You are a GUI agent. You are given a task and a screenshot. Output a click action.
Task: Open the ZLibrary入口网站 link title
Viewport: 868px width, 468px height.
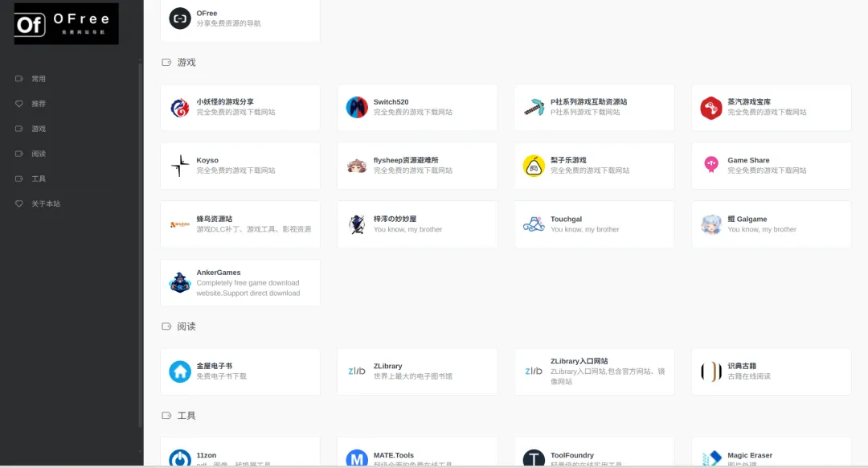[579, 361]
